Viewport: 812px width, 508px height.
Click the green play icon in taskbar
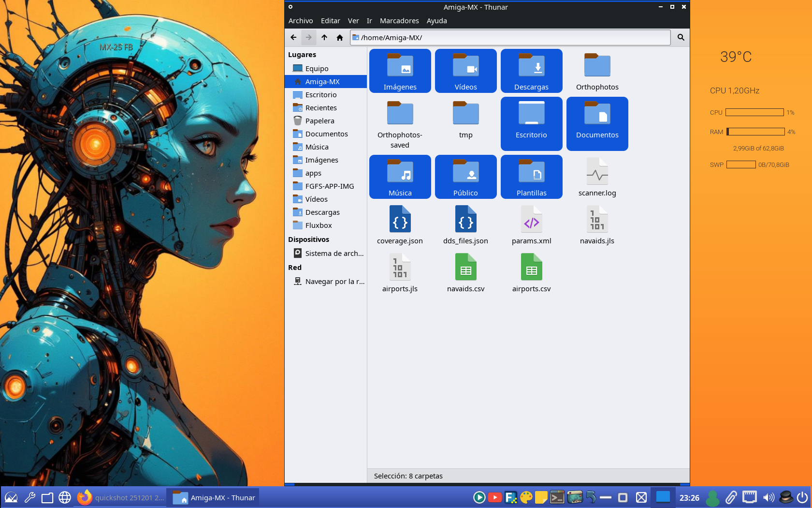(x=479, y=497)
